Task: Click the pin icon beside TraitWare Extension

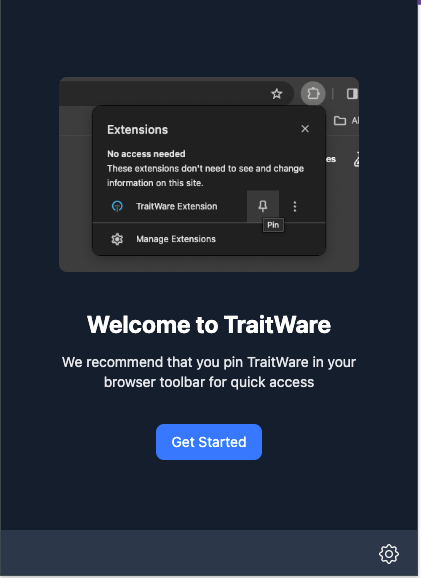Action: click(x=262, y=206)
